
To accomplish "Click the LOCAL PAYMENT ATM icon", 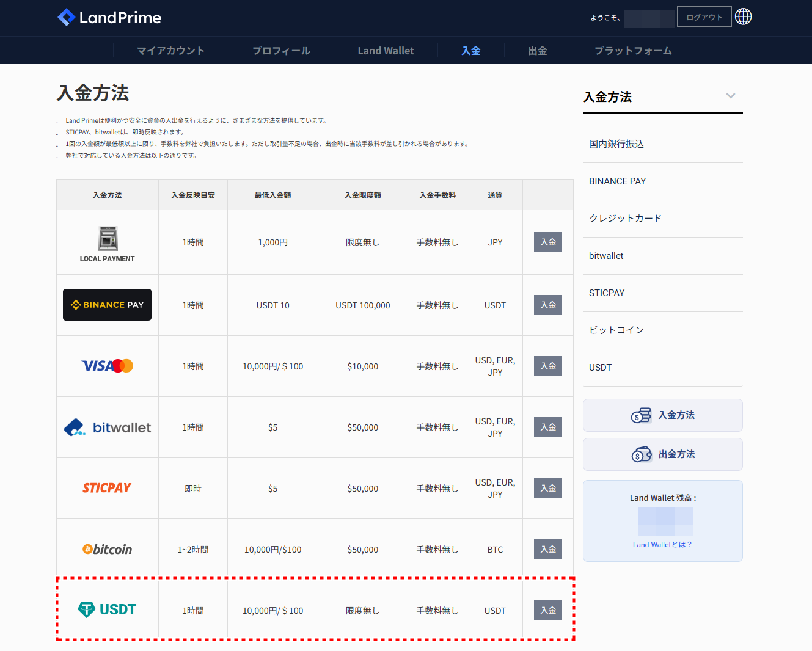I will 108,238.
